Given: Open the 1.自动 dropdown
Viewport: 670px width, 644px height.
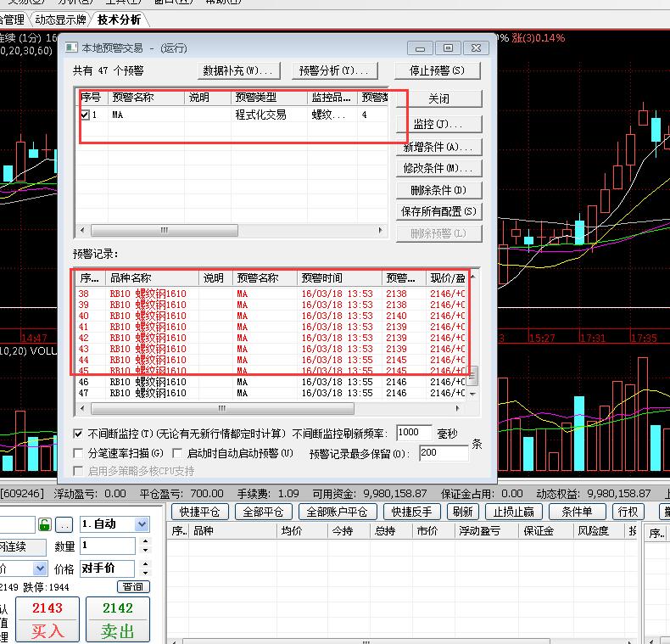Looking at the screenshot, I should click(x=142, y=524).
